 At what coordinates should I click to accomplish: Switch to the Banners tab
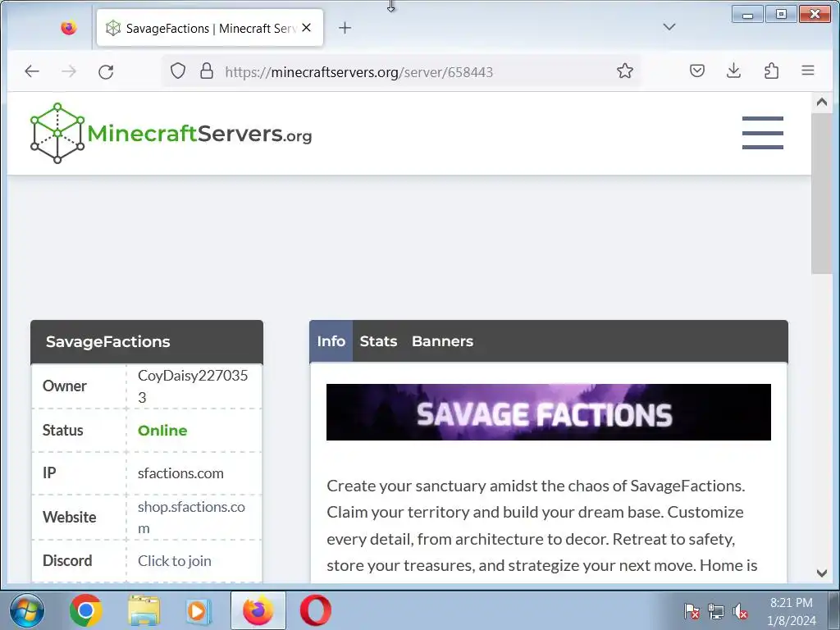(442, 341)
